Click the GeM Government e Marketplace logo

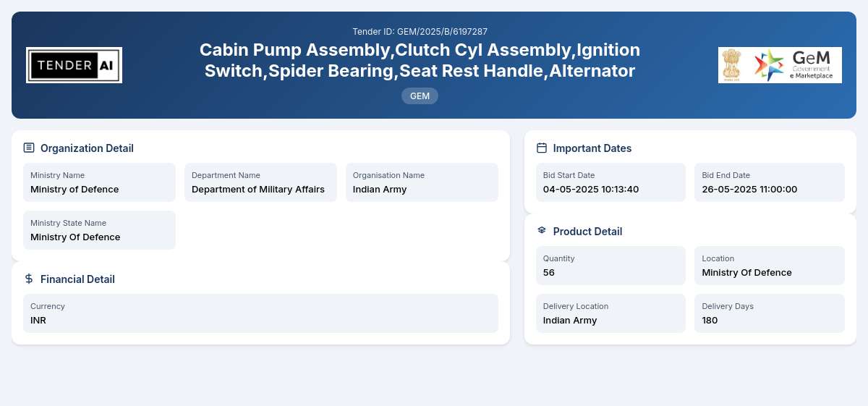pyautogui.click(x=794, y=65)
